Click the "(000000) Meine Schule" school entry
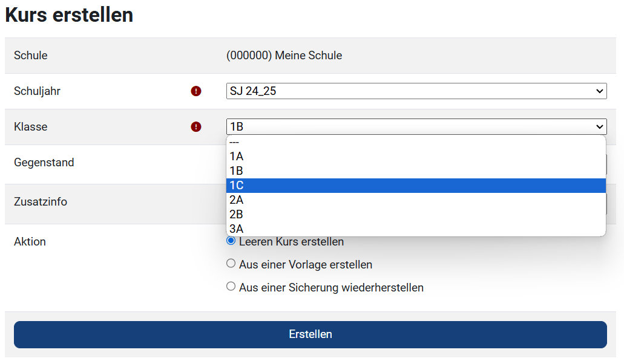 coord(283,55)
